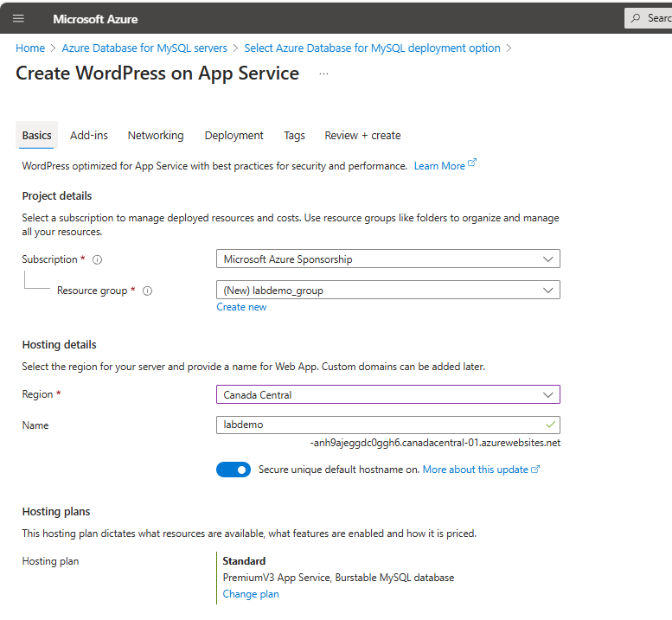
Task: Click the Create WordPress on App Service title
Action: 157,74
